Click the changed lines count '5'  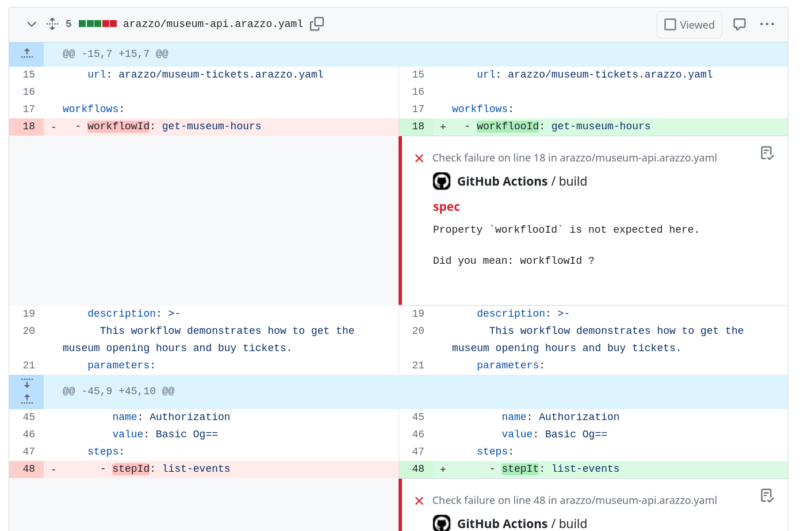pos(68,24)
